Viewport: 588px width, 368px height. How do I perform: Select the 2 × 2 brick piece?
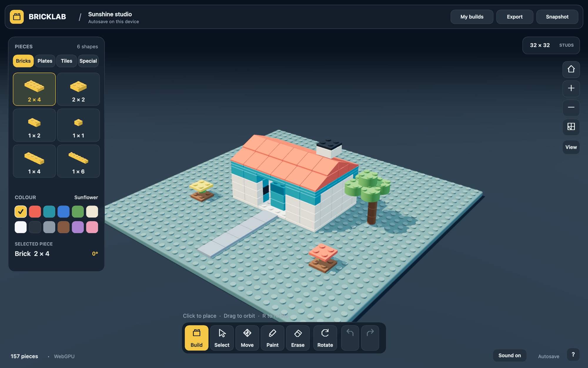(x=78, y=89)
